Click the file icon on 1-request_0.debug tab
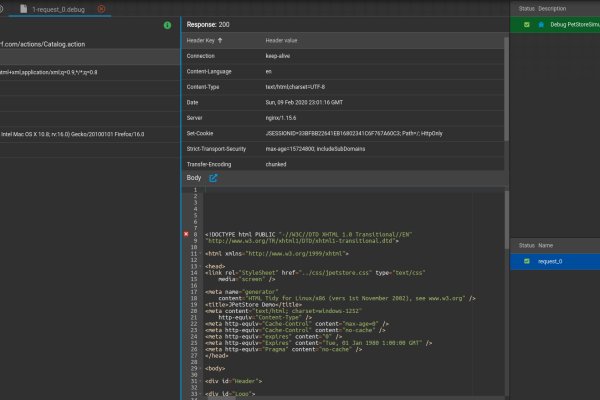 point(24,8)
